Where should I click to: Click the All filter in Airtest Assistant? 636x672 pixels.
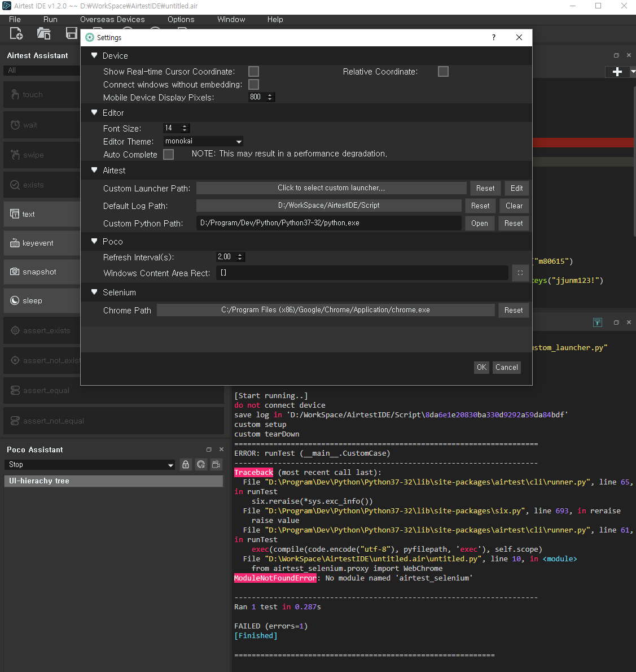pyautogui.click(x=42, y=70)
